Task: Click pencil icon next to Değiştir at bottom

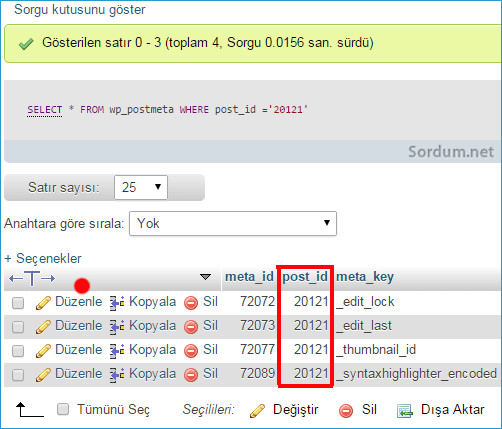Action: (x=257, y=411)
